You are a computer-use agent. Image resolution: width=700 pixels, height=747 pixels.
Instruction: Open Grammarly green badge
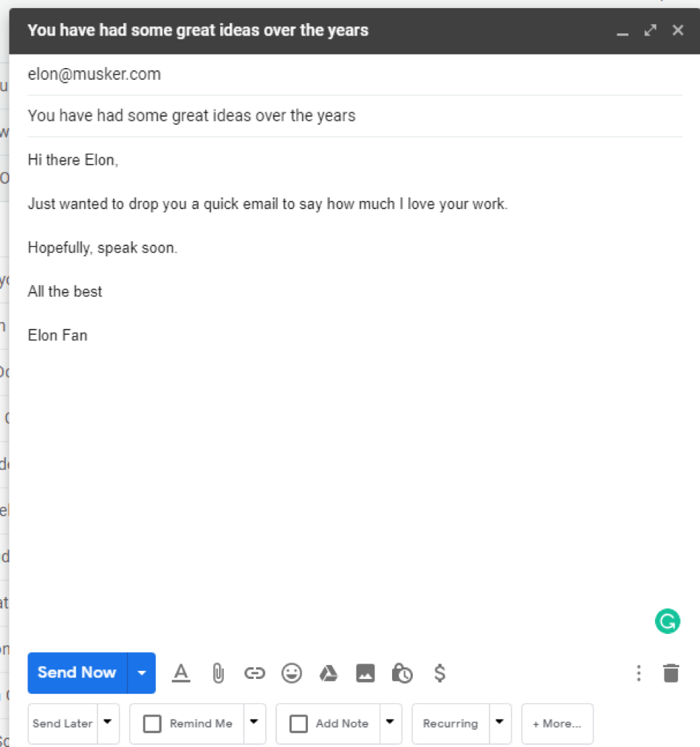pos(667,621)
